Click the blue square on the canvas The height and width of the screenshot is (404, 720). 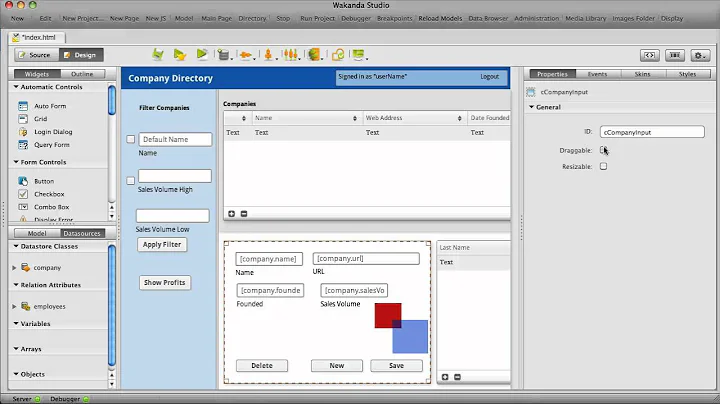click(x=412, y=339)
